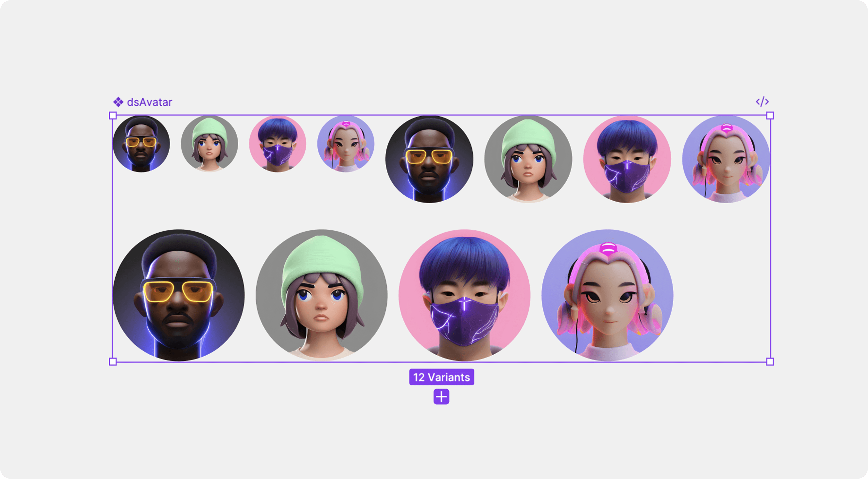The height and width of the screenshot is (479, 868).
Task: Select the medium pink headphones girl avatar
Action: pos(726,159)
